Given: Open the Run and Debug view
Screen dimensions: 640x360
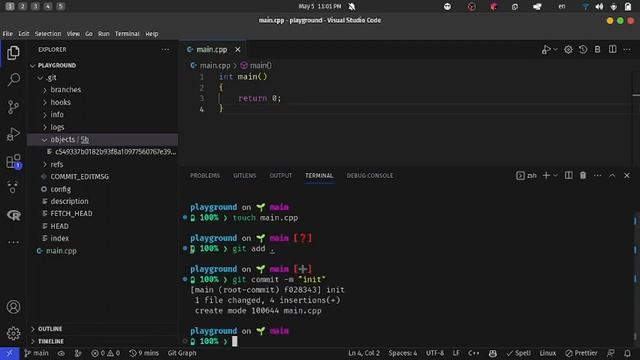Looking at the screenshot, I should click(13, 134).
